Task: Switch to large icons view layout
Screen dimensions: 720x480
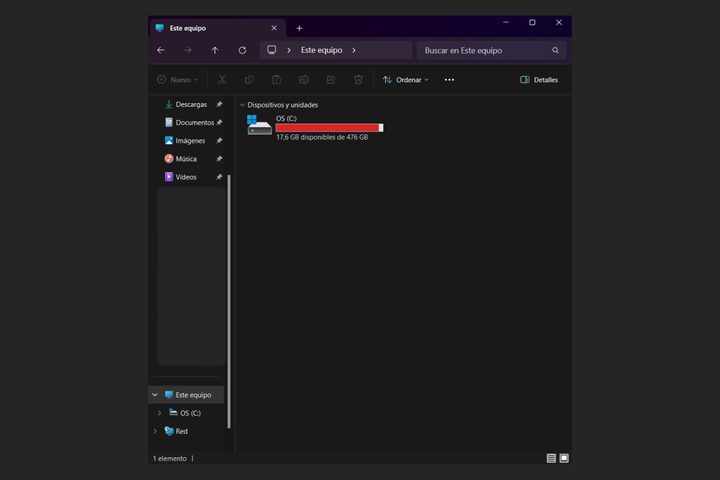Action: 564,458
